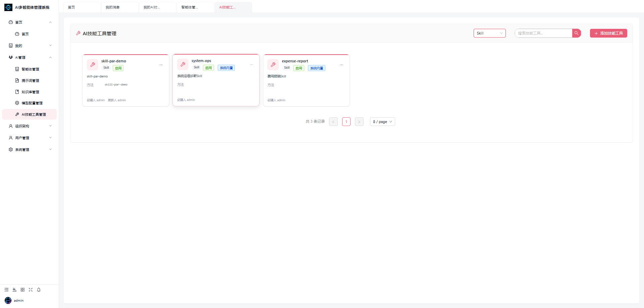Collapse the top-level 首页 sidebar group
This screenshot has height=308, width=644.
pos(30,22)
